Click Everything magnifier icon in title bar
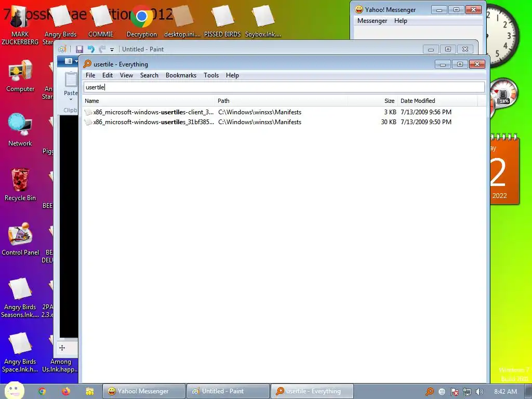The image size is (532, 399). 87,64
